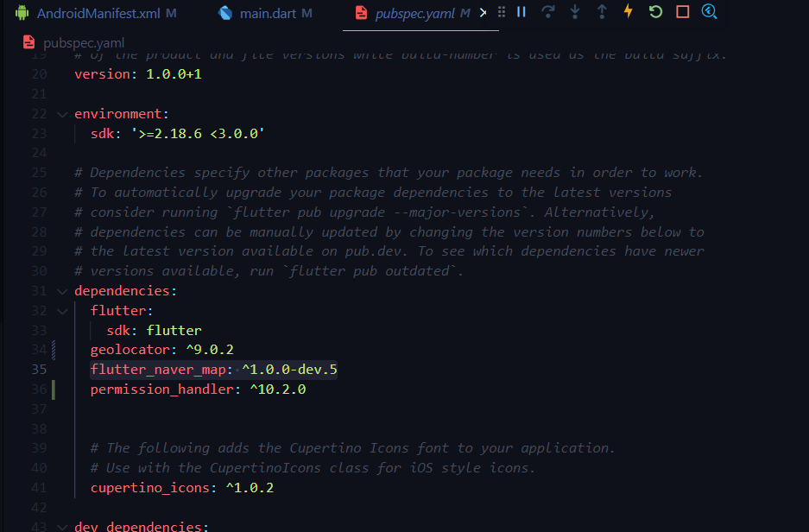Click the YAML file icon on pubspec.yaml tab
The height and width of the screenshot is (532, 809).
361,13
